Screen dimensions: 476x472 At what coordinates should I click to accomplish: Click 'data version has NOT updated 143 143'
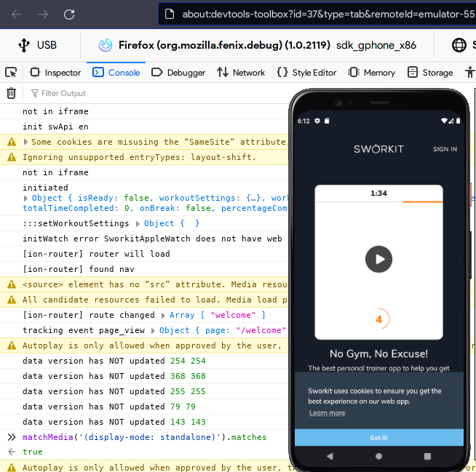click(x=114, y=422)
